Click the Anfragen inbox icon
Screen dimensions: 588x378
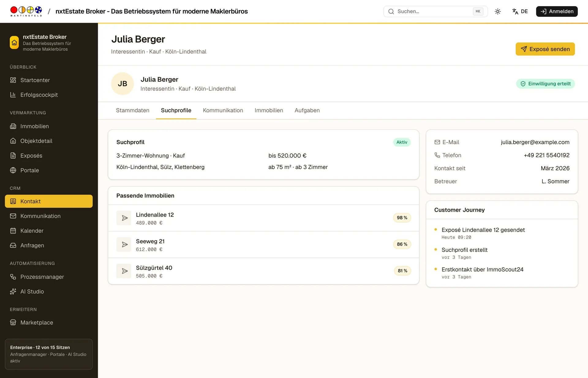click(13, 245)
